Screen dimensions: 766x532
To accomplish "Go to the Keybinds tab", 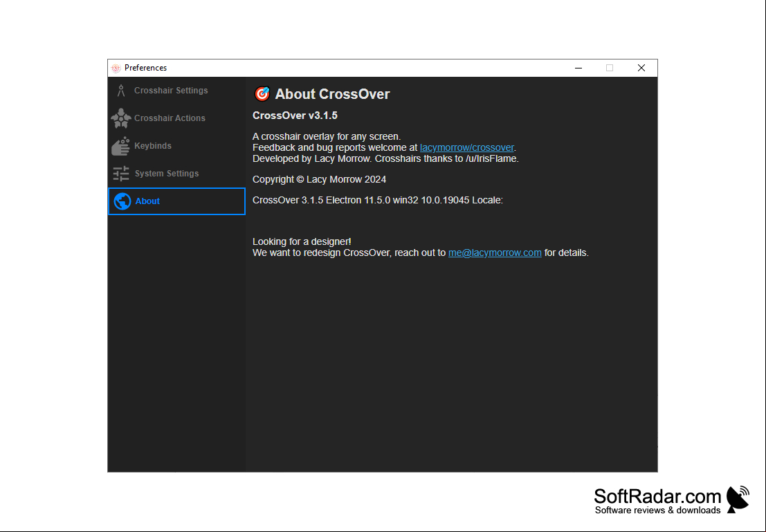I will (x=177, y=146).
